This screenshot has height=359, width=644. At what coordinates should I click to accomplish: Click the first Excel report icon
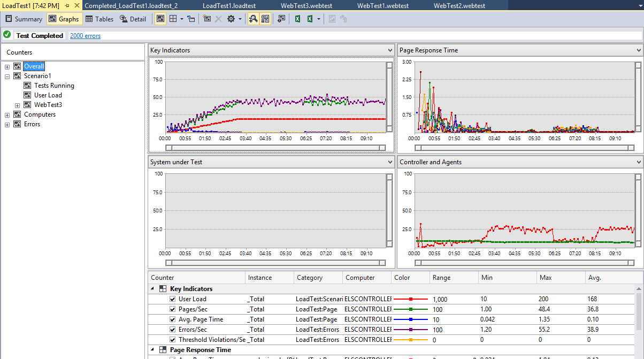coord(298,19)
